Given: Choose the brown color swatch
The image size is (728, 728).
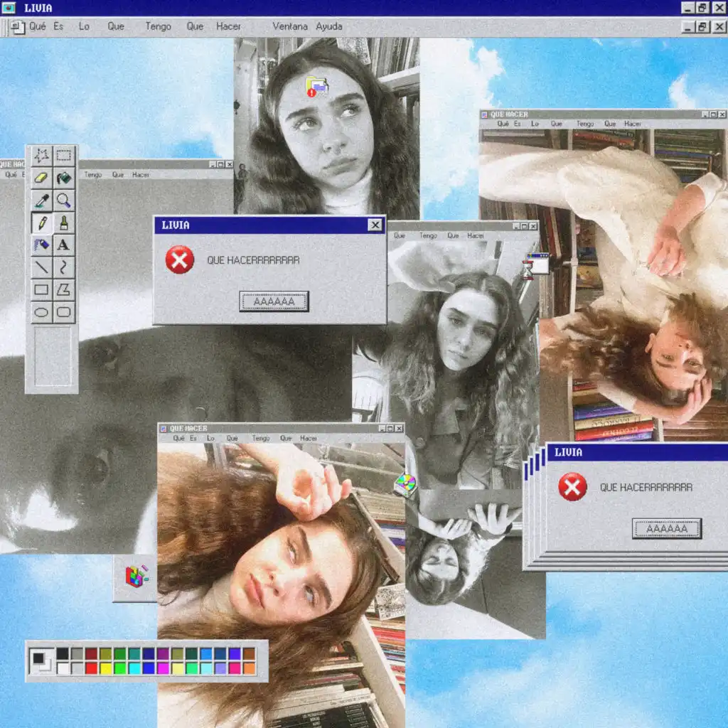Looking at the screenshot, I should [x=250, y=654].
